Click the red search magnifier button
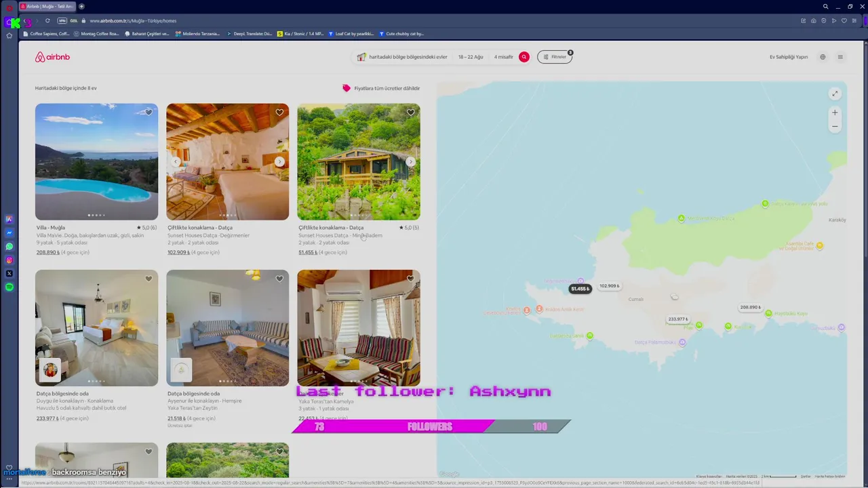This screenshot has width=868, height=488. (x=524, y=57)
